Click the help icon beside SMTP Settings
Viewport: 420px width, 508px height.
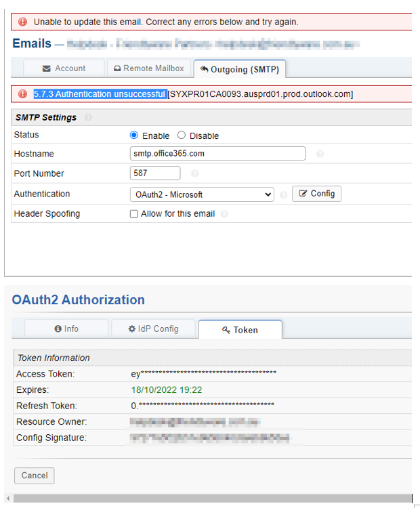(89, 118)
